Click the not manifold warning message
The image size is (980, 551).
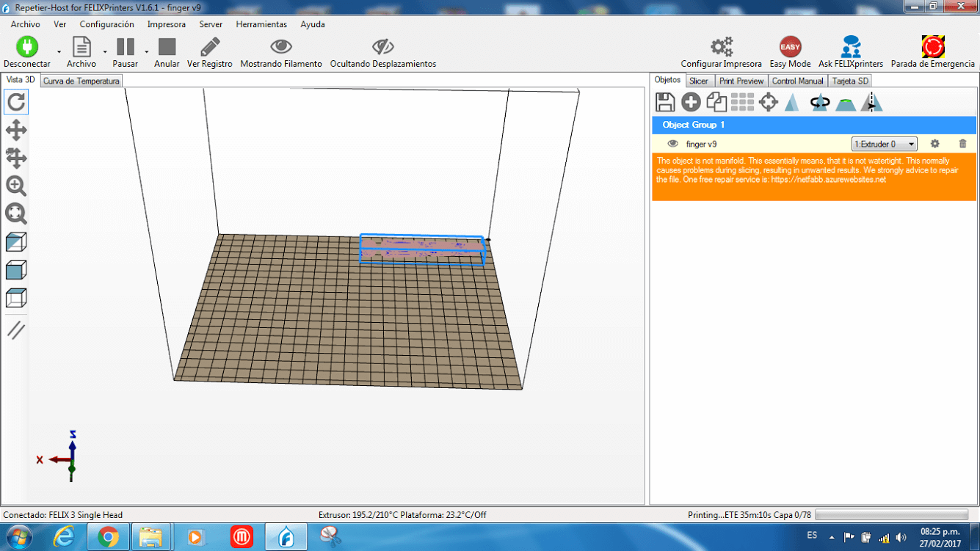point(814,176)
